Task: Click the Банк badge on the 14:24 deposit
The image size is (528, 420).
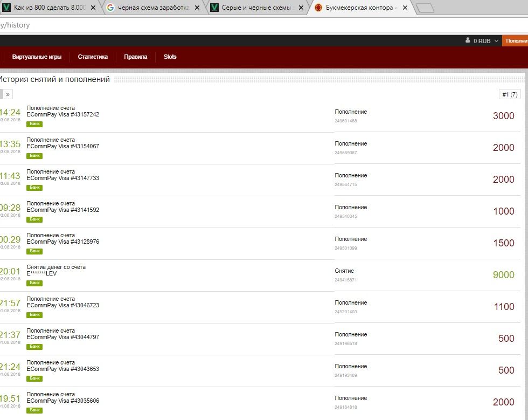Action: click(34, 124)
